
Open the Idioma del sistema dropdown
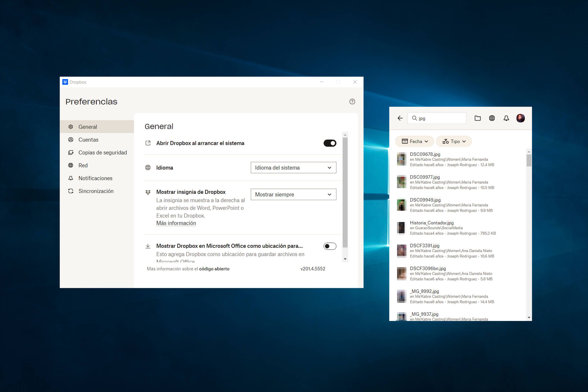pos(294,167)
